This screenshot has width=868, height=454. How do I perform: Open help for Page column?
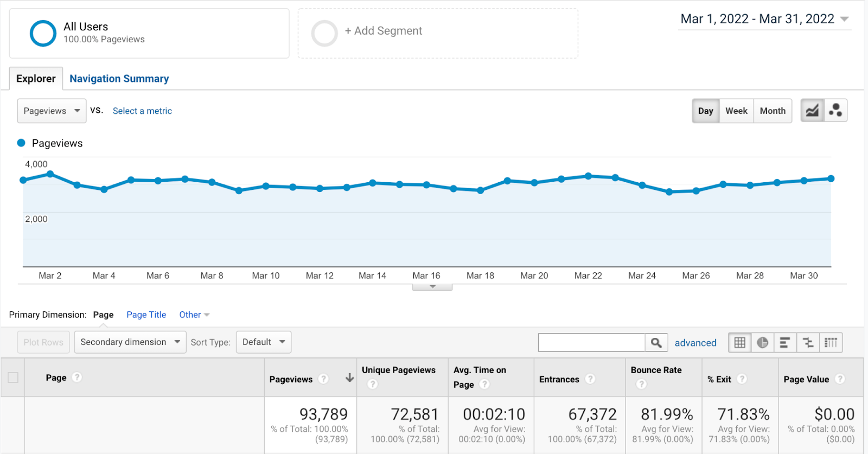click(x=77, y=377)
